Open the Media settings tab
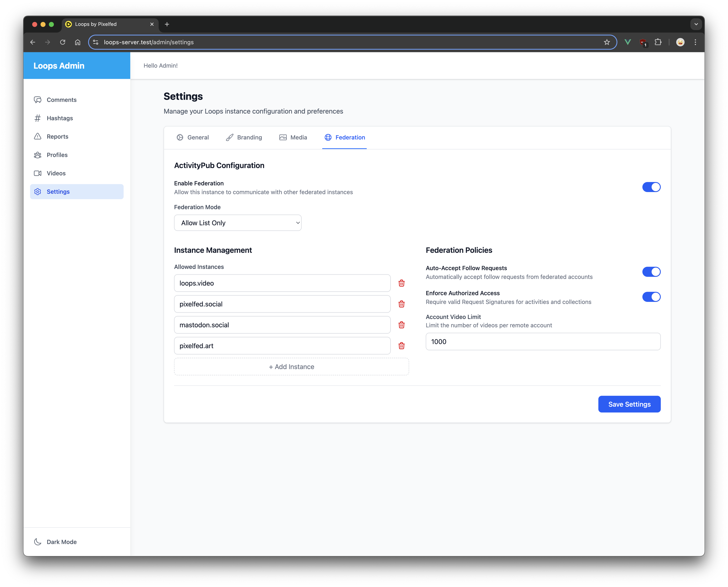 click(x=293, y=137)
